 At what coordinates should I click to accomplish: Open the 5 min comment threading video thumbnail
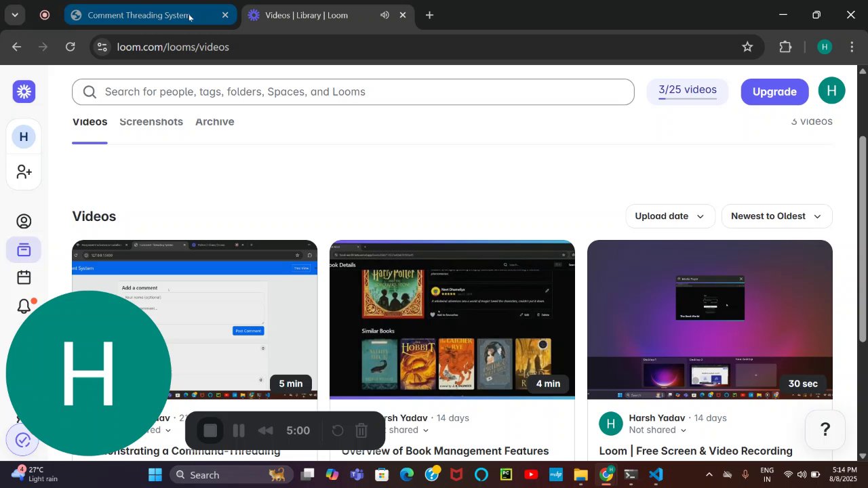point(195,319)
